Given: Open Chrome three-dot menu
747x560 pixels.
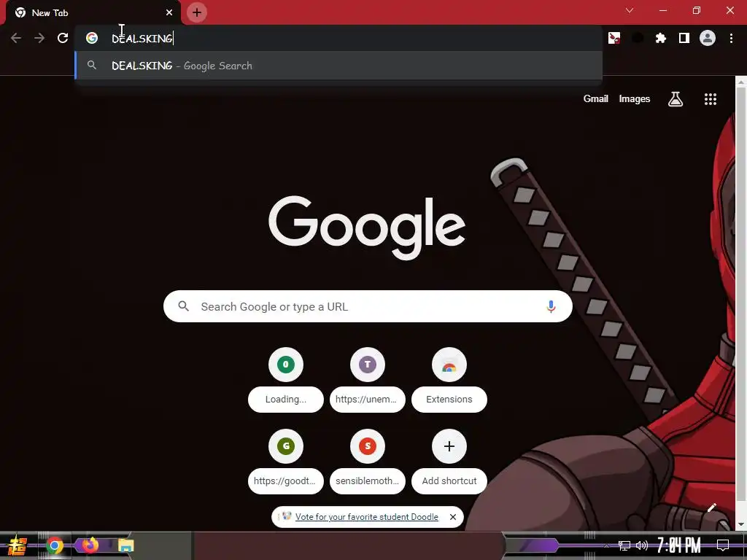Looking at the screenshot, I should coord(731,38).
